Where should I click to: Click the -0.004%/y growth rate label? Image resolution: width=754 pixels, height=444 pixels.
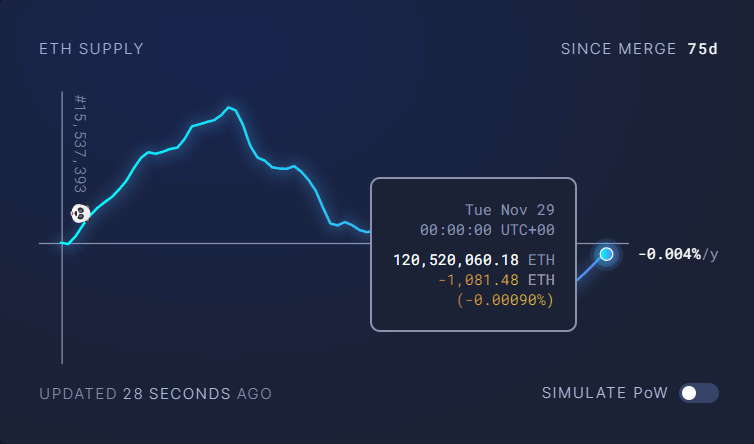point(677,254)
